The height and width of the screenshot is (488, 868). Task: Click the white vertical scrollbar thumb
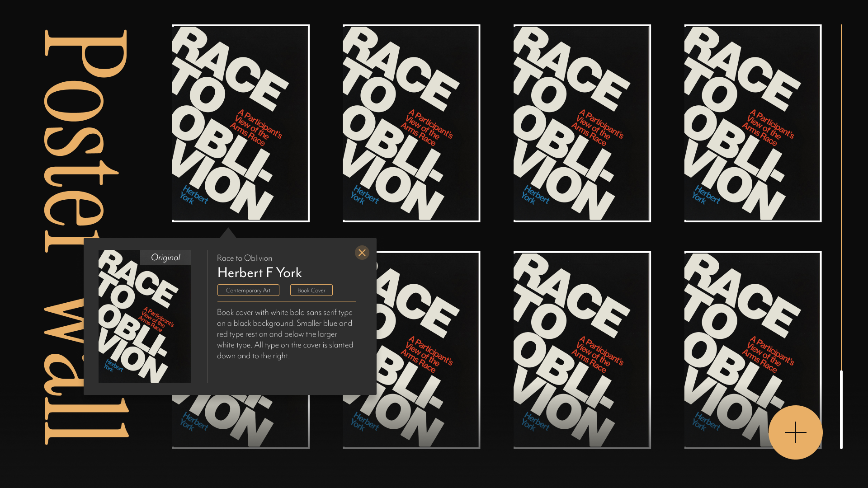(841, 409)
